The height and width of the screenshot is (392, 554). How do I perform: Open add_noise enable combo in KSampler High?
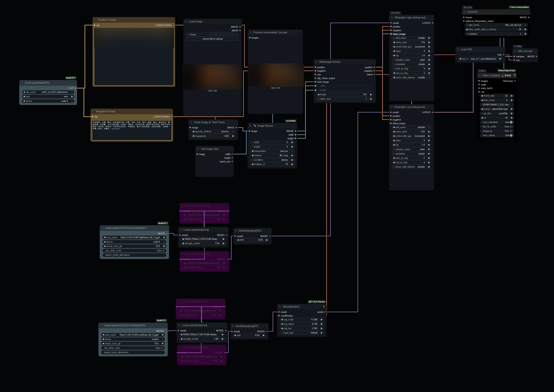411,38
